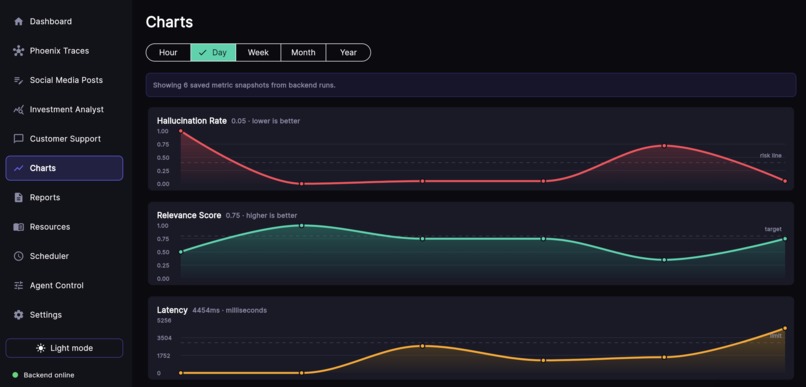Click the Reports document icon
This screenshot has width=806, height=387.
tap(19, 197)
